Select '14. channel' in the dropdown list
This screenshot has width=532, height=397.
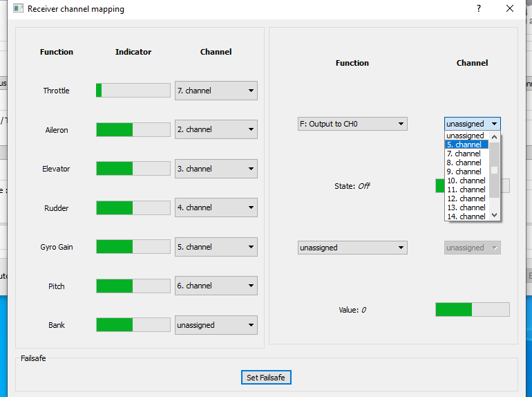[467, 216]
